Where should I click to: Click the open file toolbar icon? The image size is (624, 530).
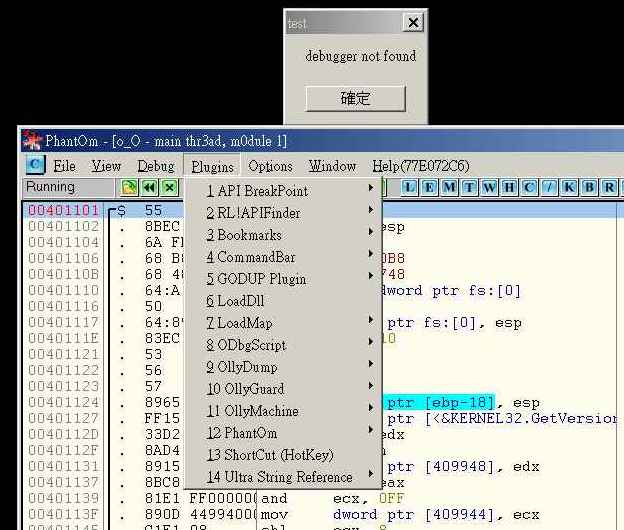pyautogui.click(x=129, y=187)
